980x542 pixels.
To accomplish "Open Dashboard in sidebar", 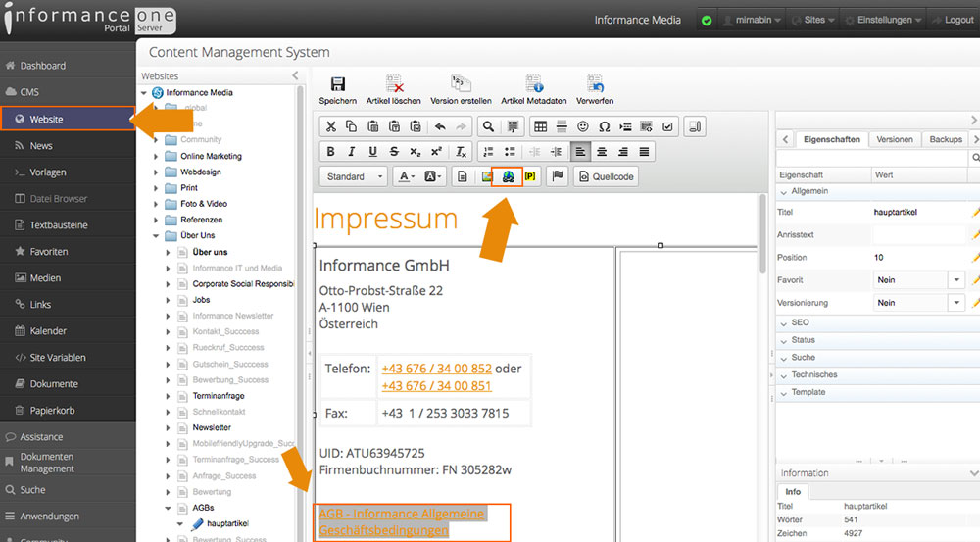I will [x=68, y=66].
